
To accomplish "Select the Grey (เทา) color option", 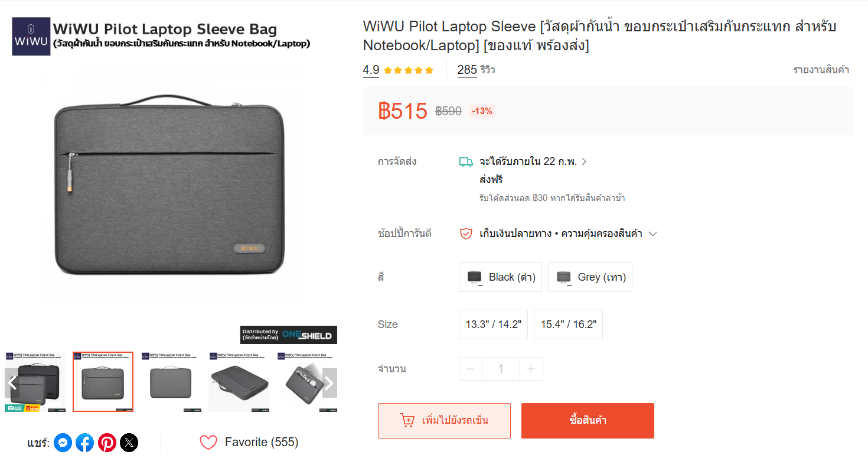I will point(590,277).
